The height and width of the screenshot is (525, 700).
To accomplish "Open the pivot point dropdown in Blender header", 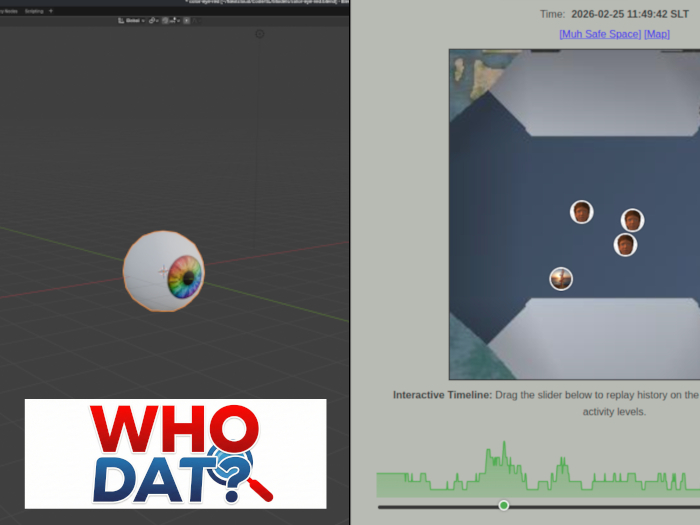I will [x=154, y=21].
